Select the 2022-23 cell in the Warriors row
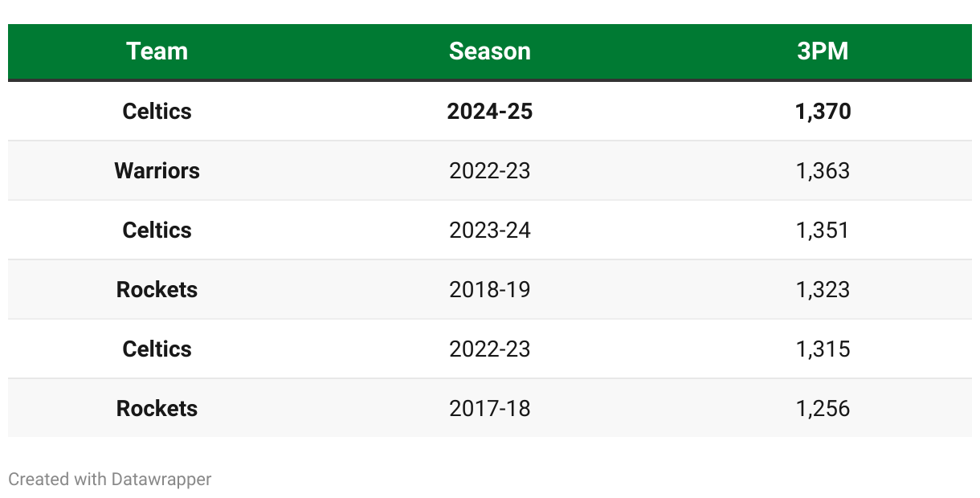 click(489, 170)
